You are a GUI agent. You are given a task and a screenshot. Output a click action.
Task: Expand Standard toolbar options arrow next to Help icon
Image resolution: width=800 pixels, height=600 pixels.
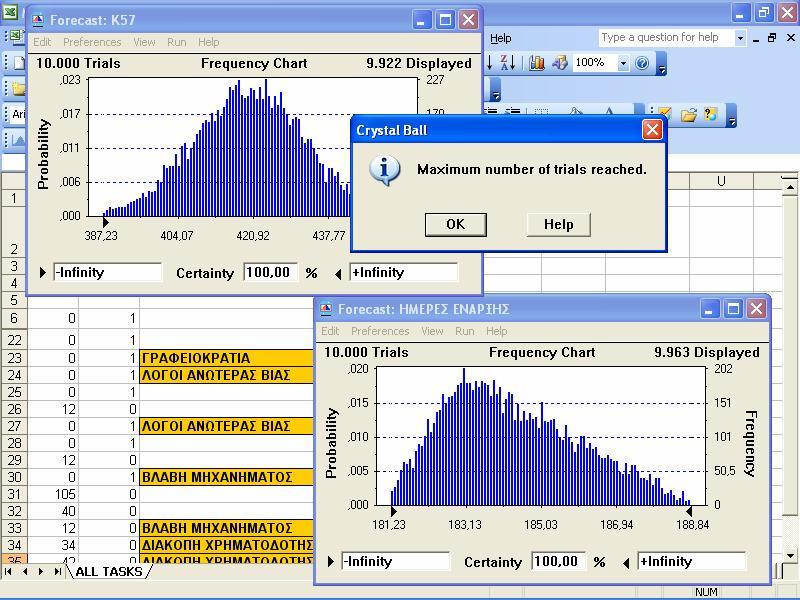click(662, 64)
